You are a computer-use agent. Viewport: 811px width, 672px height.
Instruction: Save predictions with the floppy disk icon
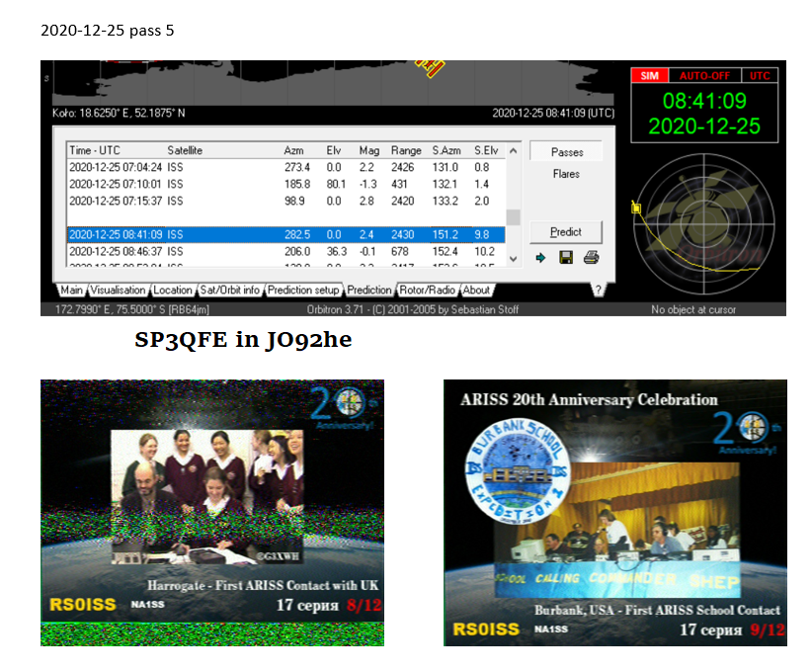(566, 258)
